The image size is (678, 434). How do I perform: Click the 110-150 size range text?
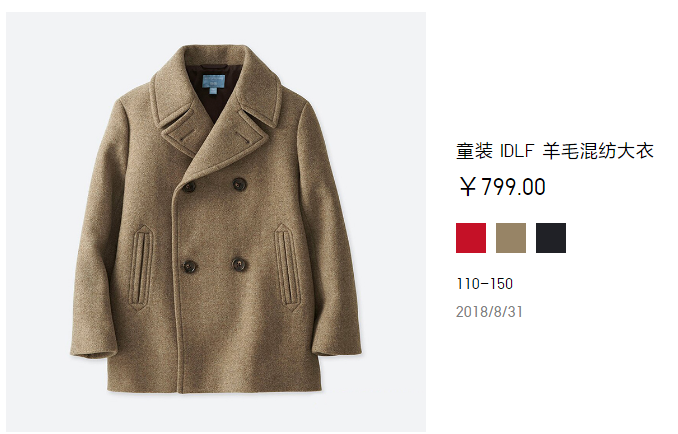(484, 284)
